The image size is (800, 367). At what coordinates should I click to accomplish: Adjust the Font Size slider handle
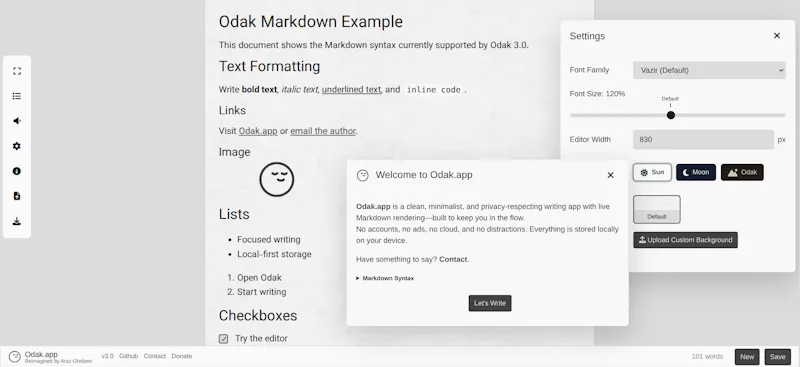point(671,115)
